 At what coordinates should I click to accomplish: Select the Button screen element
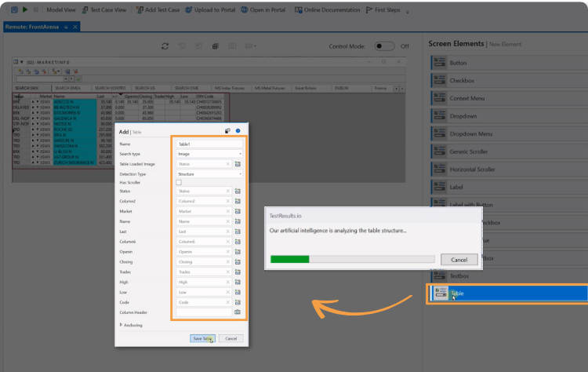pyautogui.click(x=509, y=63)
